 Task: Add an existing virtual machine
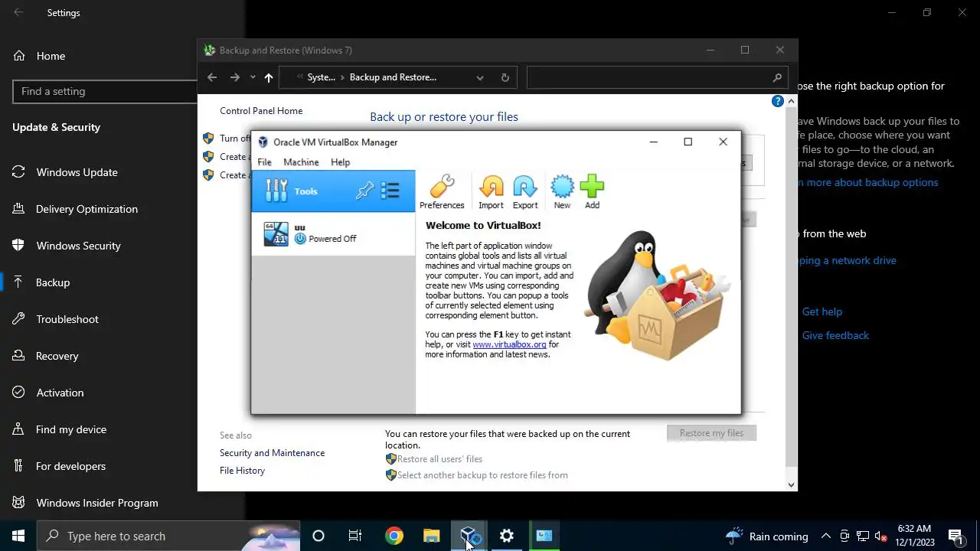(x=592, y=191)
